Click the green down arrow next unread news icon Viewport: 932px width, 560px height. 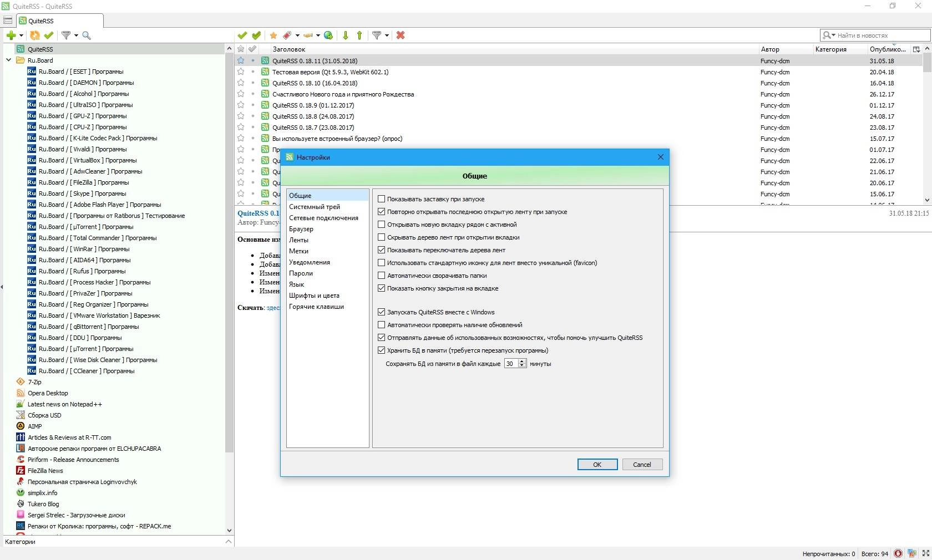point(346,35)
